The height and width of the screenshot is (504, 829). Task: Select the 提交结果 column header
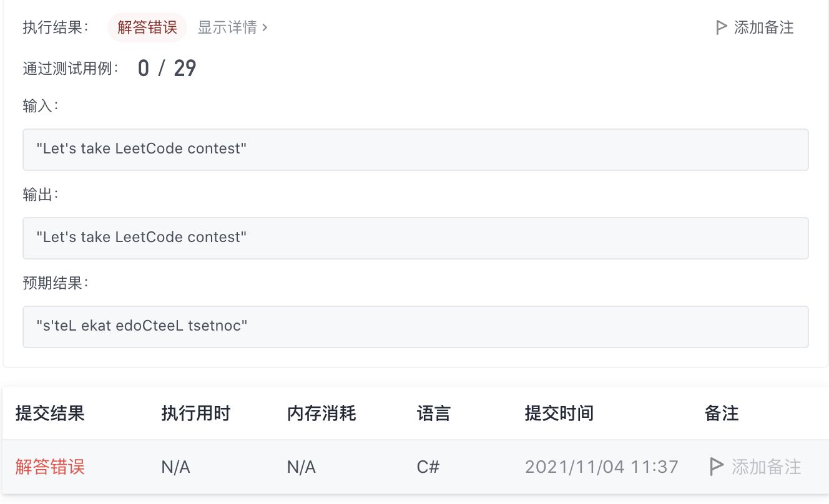click(49, 413)
